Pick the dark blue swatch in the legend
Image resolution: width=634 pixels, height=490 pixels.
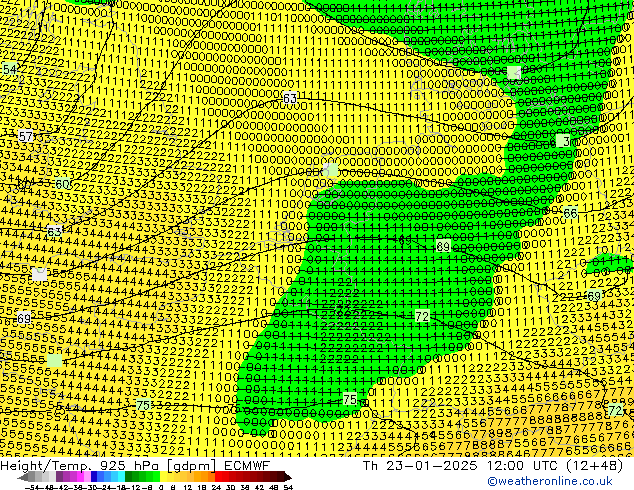click(x=94, y=477)
